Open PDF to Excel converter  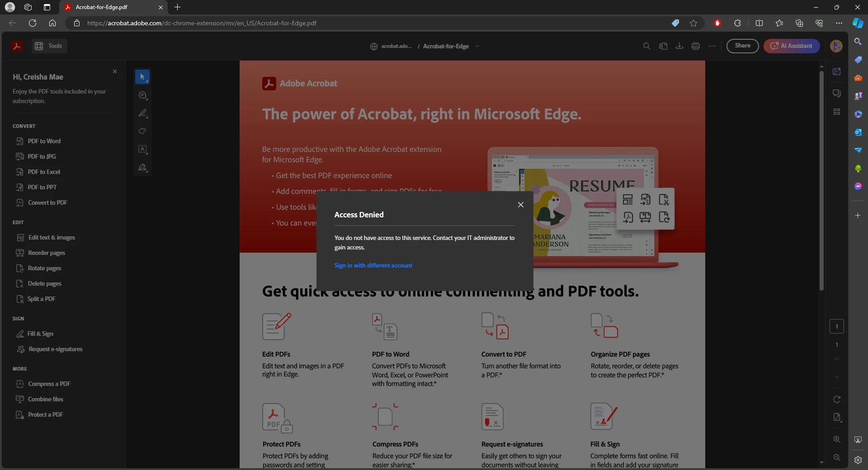click(38, 172)
